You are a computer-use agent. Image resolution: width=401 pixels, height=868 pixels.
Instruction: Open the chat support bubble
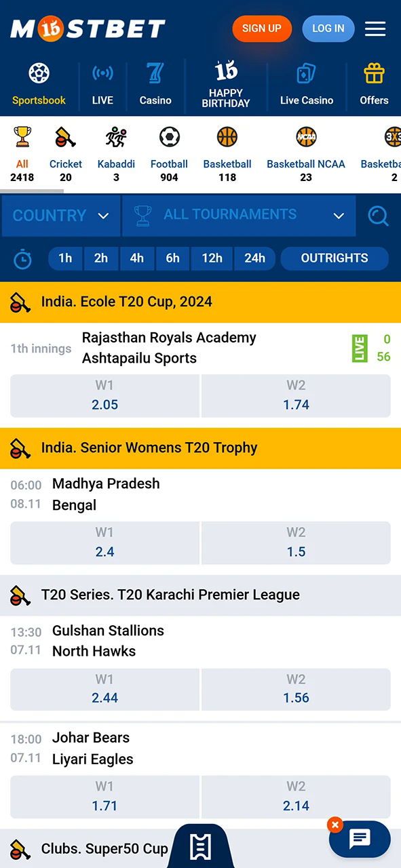[x=360, y=839]
